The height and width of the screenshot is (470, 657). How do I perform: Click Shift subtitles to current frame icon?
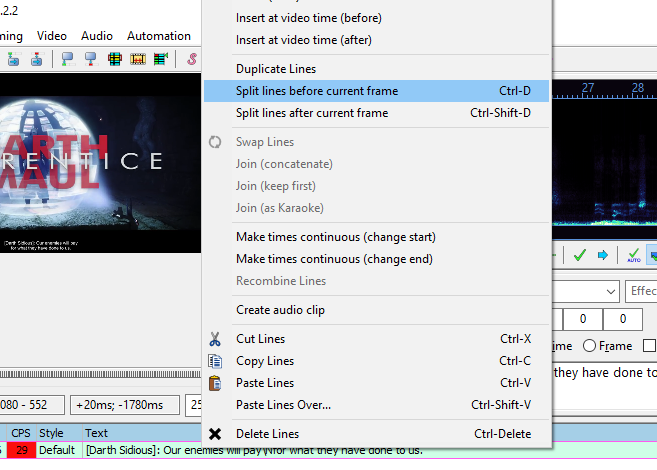pos(161,59)
